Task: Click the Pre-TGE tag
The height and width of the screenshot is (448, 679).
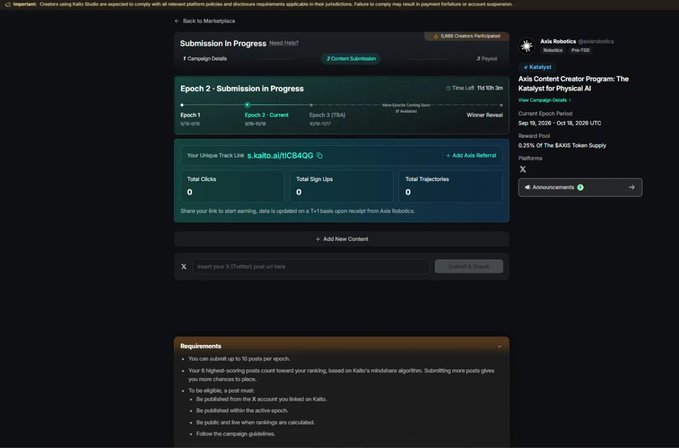Action: tap(580, 50)
